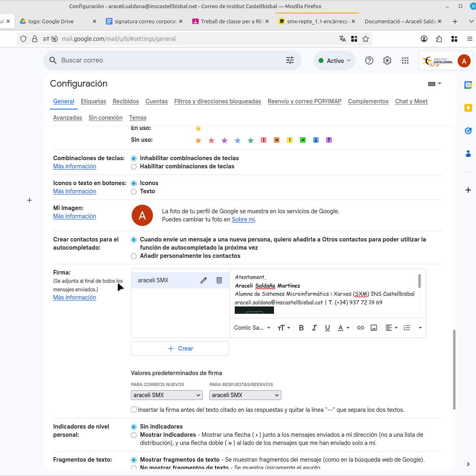Screen dimensions: 476x476
Task: Open Gmail settings gear icon
Action: pos(387,60)
